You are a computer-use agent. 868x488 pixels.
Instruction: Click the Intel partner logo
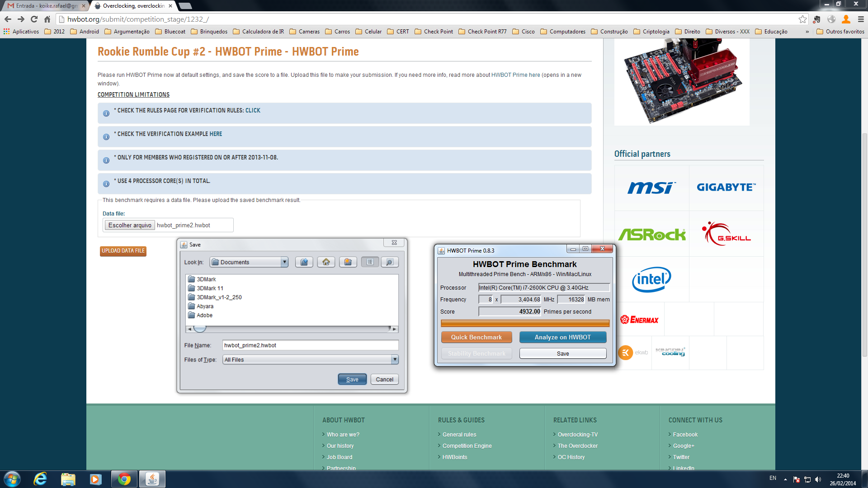tap(651, 279)
